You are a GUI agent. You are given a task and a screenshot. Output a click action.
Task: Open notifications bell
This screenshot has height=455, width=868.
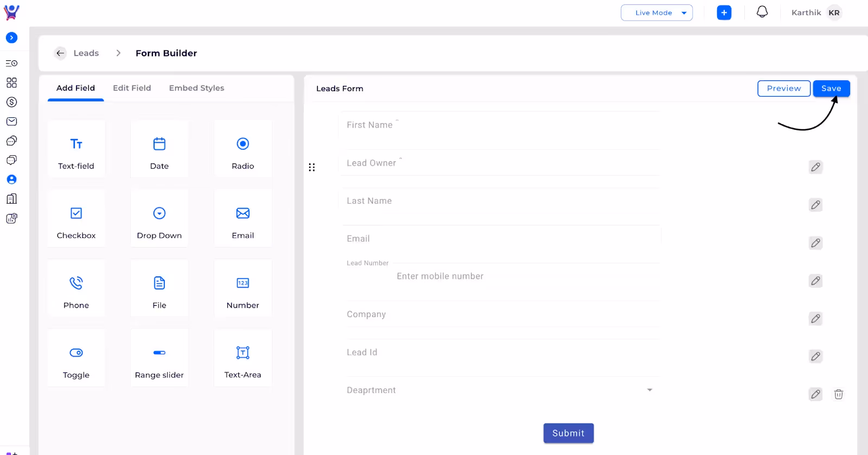click(x=762, y=12)
